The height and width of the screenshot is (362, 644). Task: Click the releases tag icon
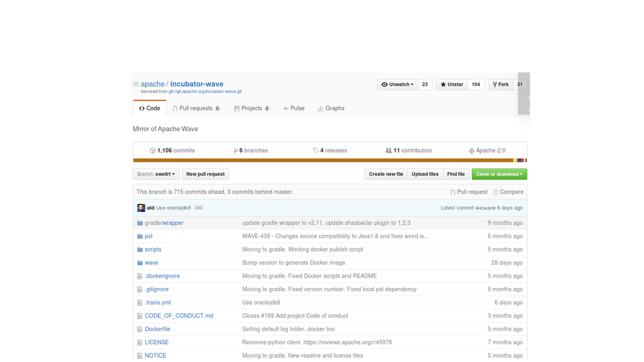tap(316, 151)
